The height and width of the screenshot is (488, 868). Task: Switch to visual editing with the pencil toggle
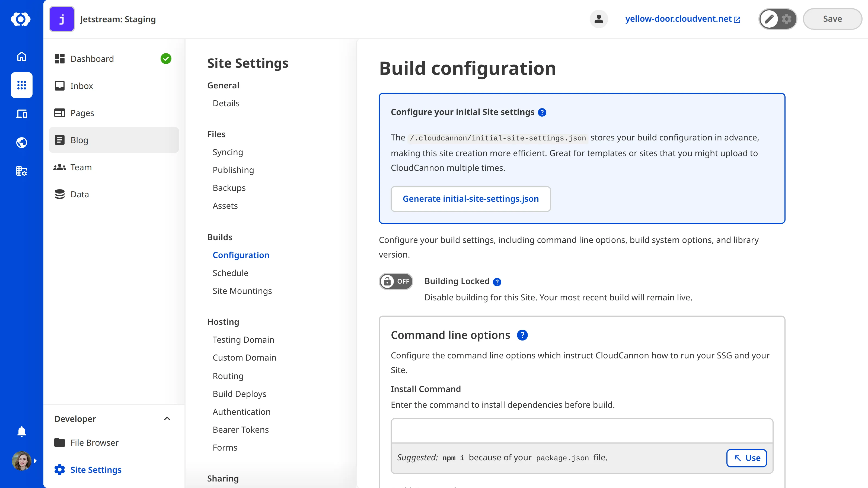[769, 19]
